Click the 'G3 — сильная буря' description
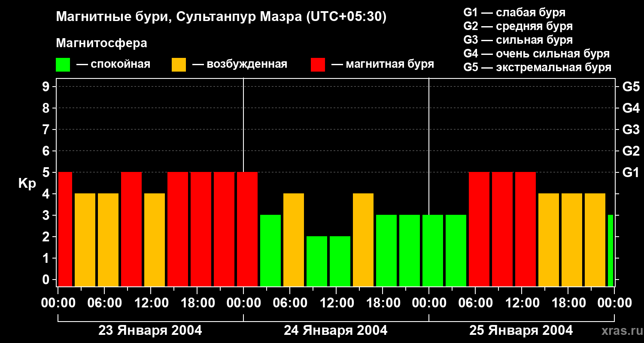Viewport: 644px width, 343px height. (x=518, y=40)
